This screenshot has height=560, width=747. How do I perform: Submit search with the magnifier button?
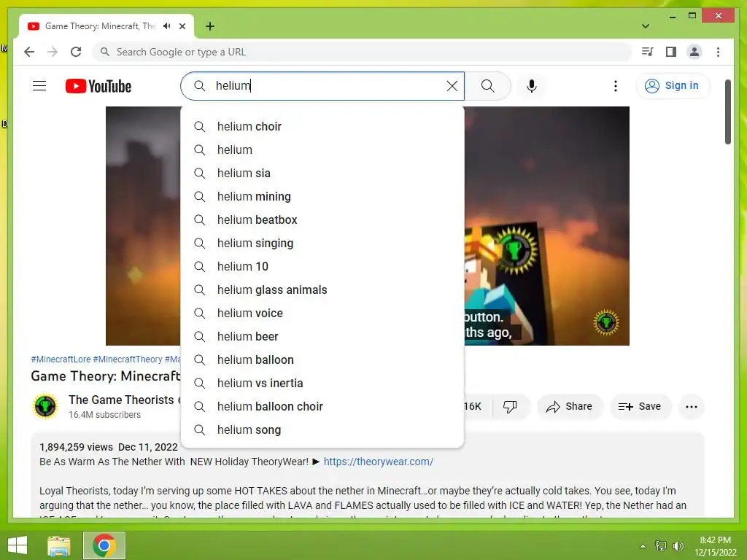tap(487, 86)
